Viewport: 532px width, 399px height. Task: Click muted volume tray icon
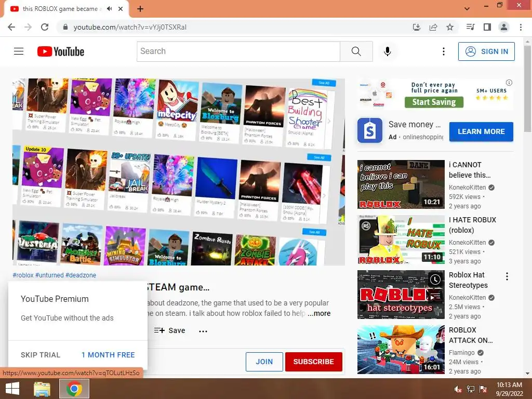click(x=458, y=389)
